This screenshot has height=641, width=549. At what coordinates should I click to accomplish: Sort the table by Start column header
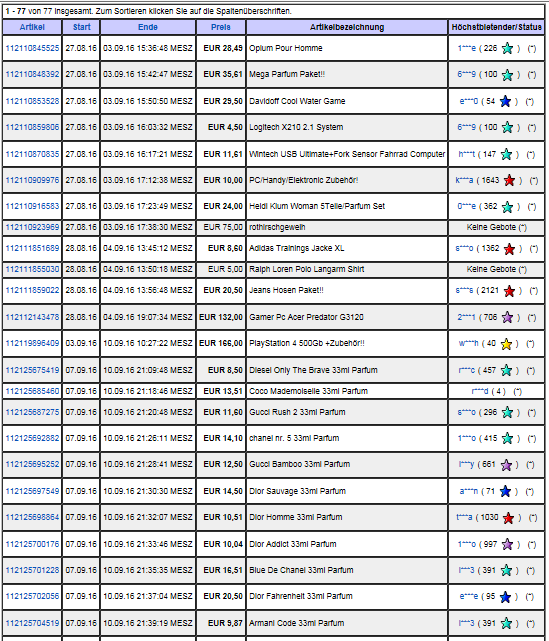(81, 27)
